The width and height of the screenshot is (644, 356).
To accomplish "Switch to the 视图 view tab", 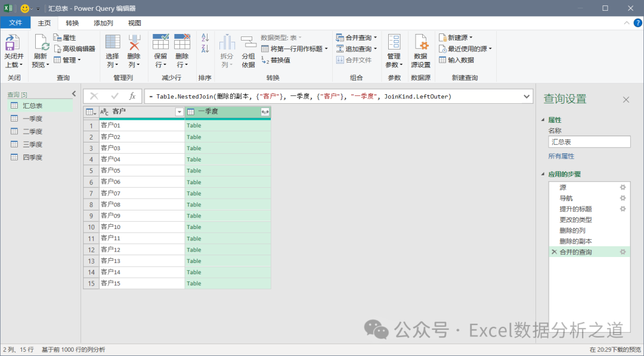I will tap(134, 23).
